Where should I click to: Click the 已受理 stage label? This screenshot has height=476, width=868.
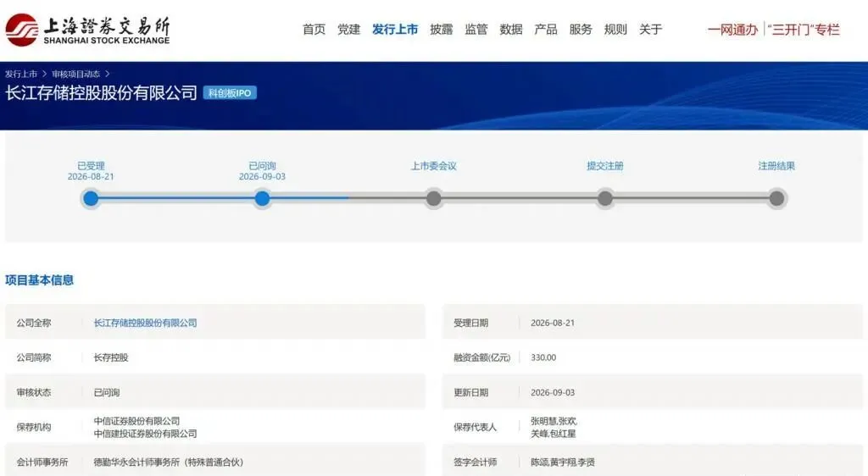(91, 166)
